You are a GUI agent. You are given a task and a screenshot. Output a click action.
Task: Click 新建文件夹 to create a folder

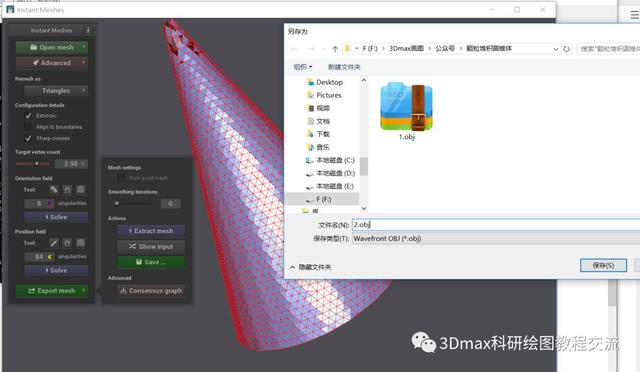coord(344,67)
